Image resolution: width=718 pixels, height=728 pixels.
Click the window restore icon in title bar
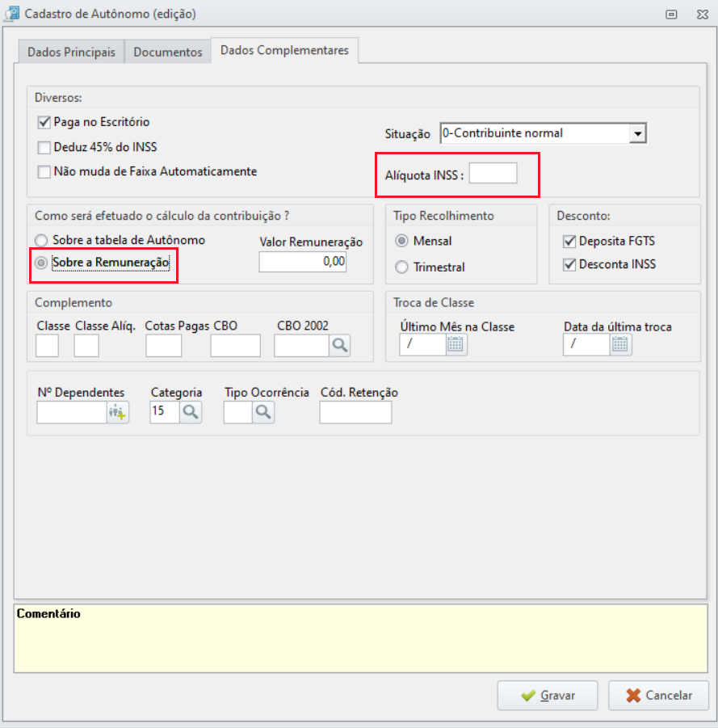click(x=671, y=15)
